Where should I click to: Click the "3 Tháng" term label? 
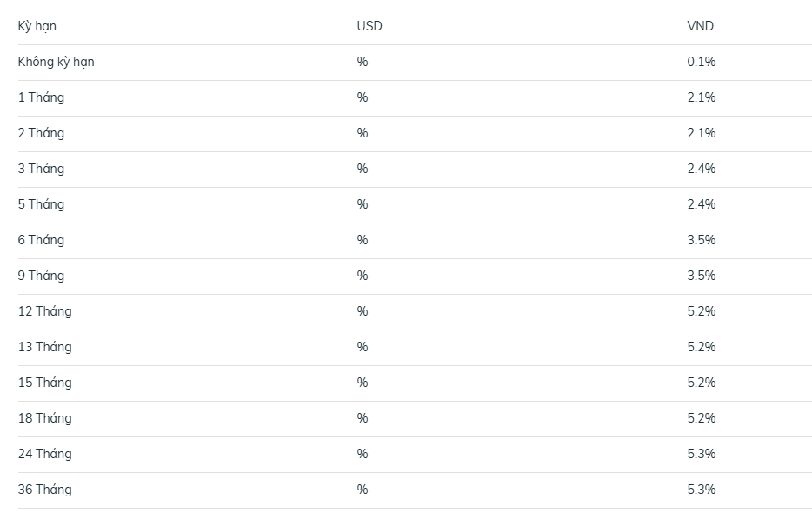click(41, 169)
